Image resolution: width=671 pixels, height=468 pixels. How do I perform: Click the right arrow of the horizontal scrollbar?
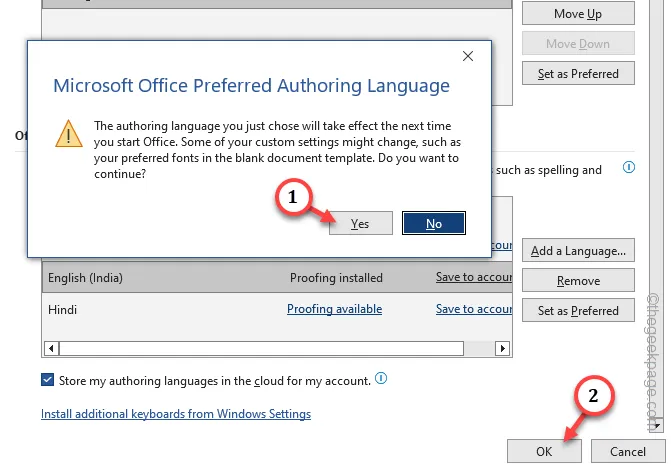(x=502, y=348)
